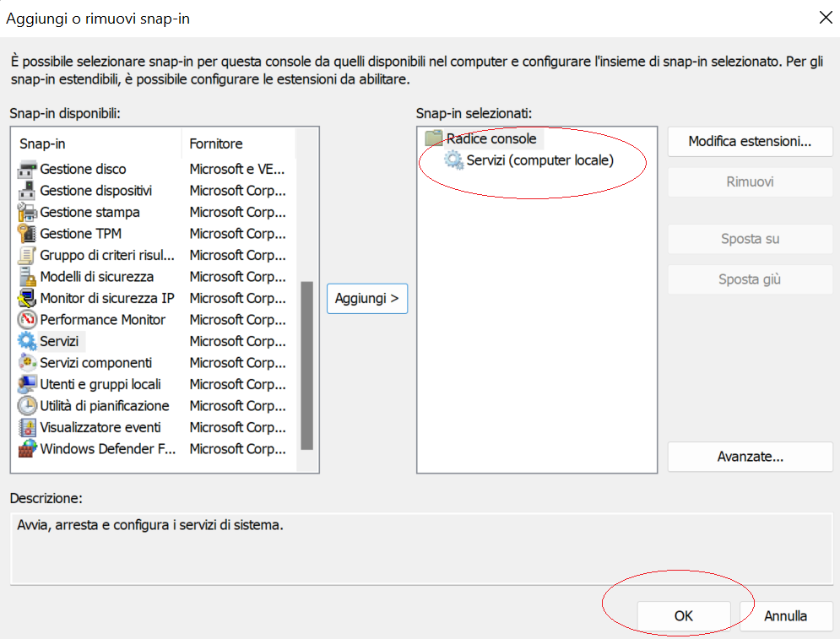Image resolution: width=840 pixels, height=639 pixels.
Task: Cancel with the Annulla button
Action: click(x=785, y=616)
